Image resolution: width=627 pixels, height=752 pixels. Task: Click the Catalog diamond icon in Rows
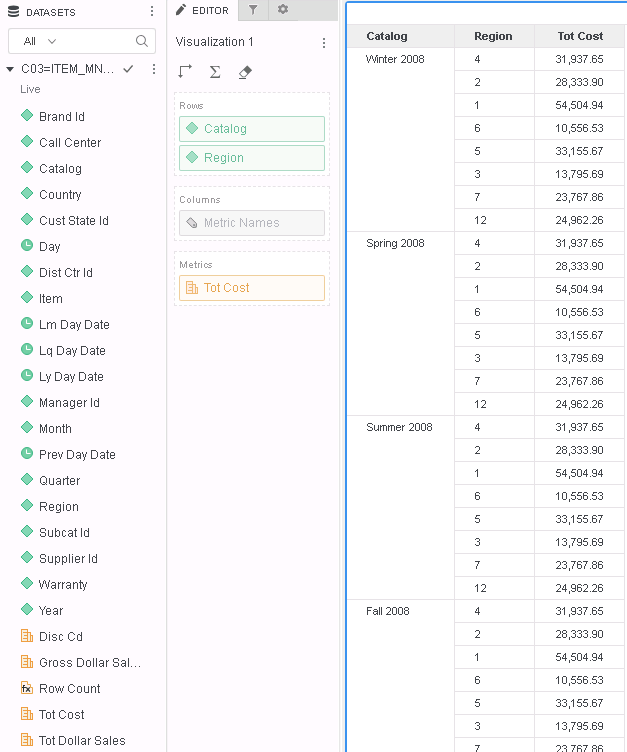pyautogui.click(x=192, y=128)
